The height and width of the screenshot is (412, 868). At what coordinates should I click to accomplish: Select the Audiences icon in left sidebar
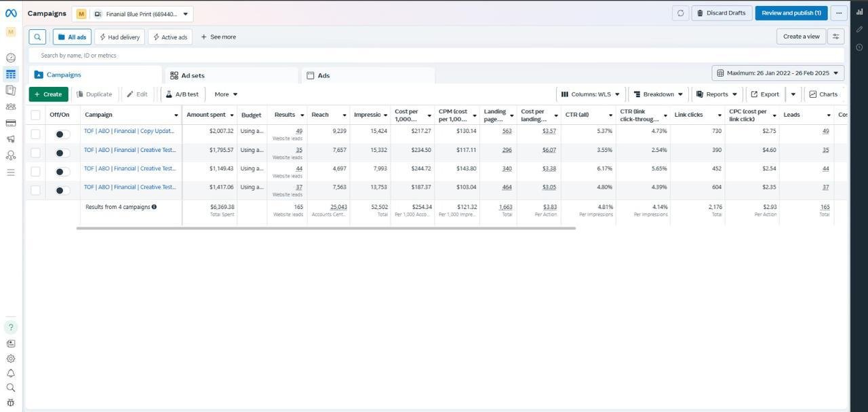[10, 106]
